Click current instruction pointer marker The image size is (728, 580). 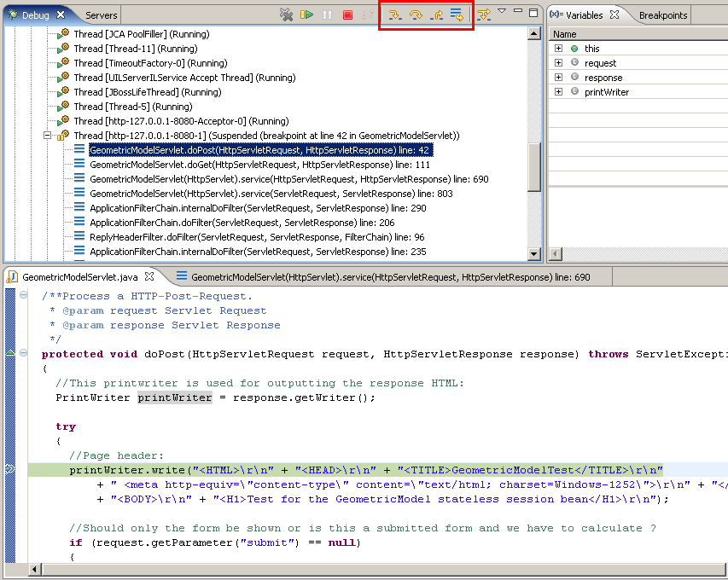pos(9,469)
